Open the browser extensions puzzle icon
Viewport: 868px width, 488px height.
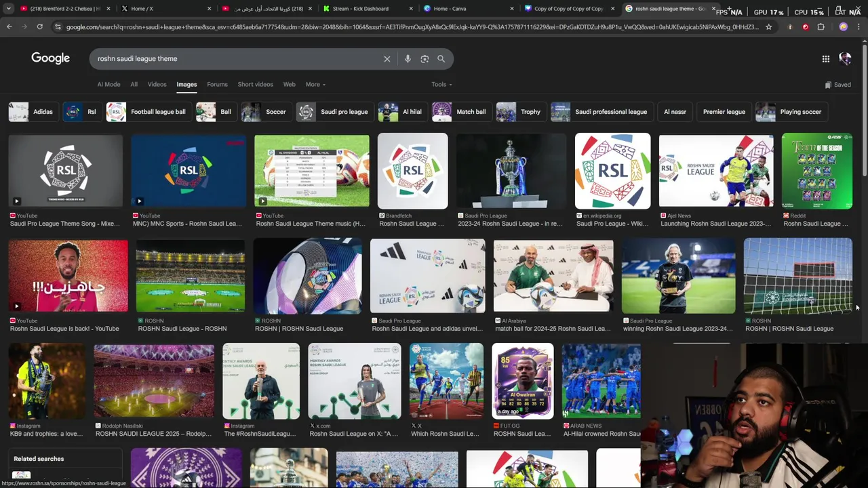point(821,27)
